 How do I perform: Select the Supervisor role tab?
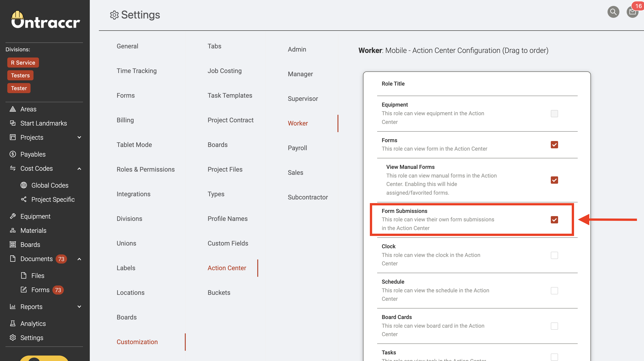click(303, 99)
